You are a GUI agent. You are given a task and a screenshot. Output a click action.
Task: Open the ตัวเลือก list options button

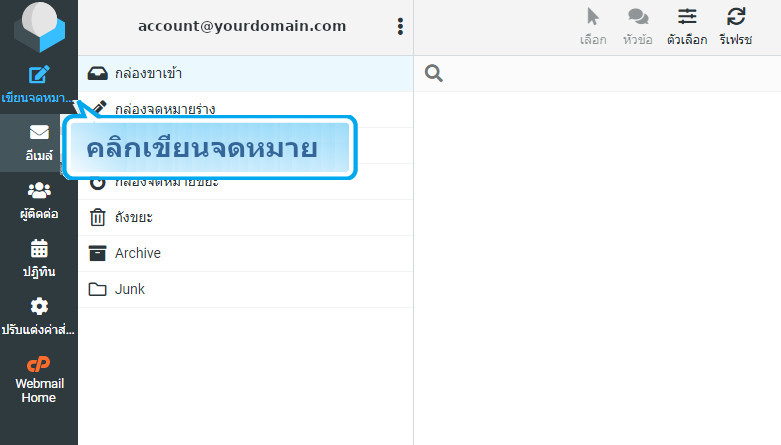[x=687, y=27]
